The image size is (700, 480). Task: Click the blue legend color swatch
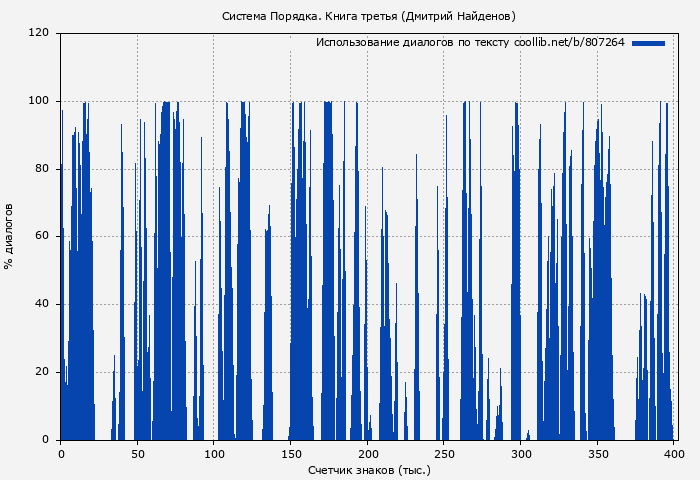coord(648,43)
